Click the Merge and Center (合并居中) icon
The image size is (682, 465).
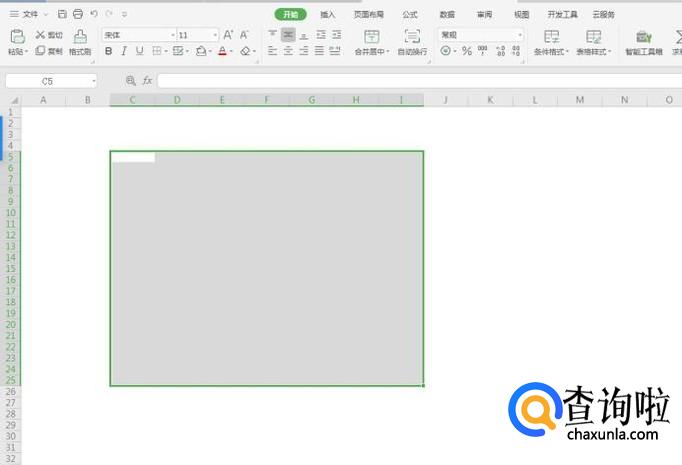[x=371, y=36]
